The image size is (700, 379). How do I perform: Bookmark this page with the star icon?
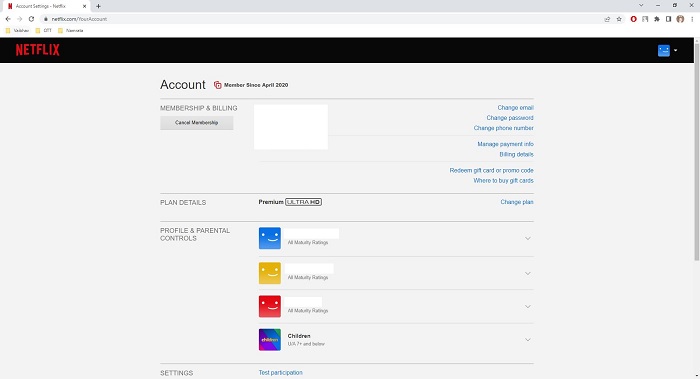619,19
